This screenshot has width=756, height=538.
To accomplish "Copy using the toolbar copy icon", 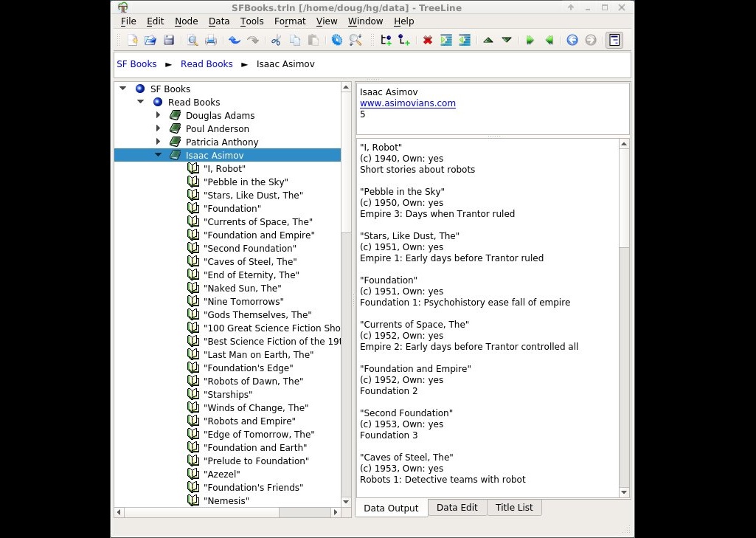I will click(294, 40).
